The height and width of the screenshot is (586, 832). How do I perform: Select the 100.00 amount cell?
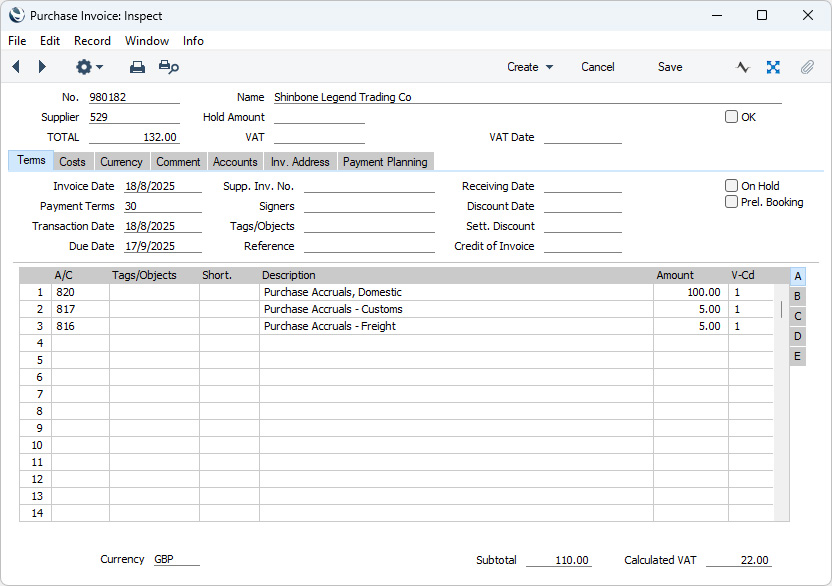coord(691,292)
